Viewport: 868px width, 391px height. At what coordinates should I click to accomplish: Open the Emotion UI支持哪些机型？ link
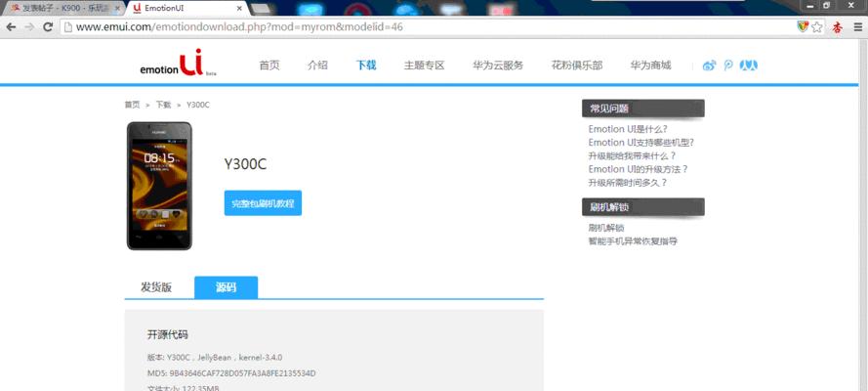click(641, 143)
